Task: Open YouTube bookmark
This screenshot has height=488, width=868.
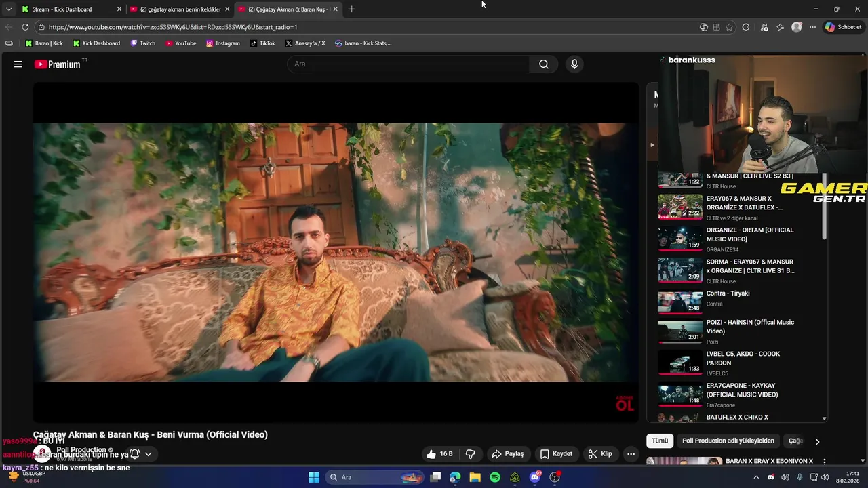Action: pyautogui.click(x=180, y=43)
